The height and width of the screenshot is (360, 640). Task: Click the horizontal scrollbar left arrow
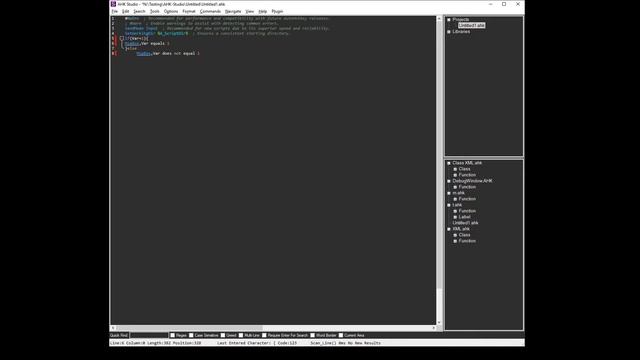tap(113, 328)
